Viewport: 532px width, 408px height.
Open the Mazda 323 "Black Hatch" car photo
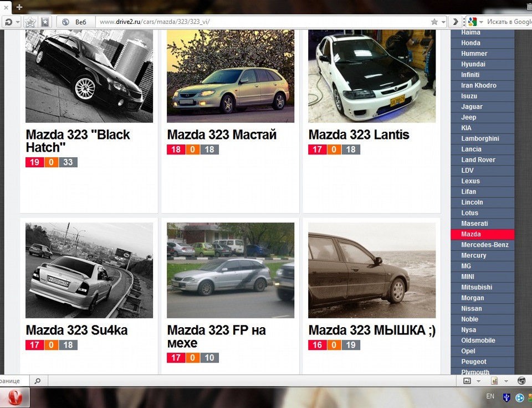click(x=89, y=76)
